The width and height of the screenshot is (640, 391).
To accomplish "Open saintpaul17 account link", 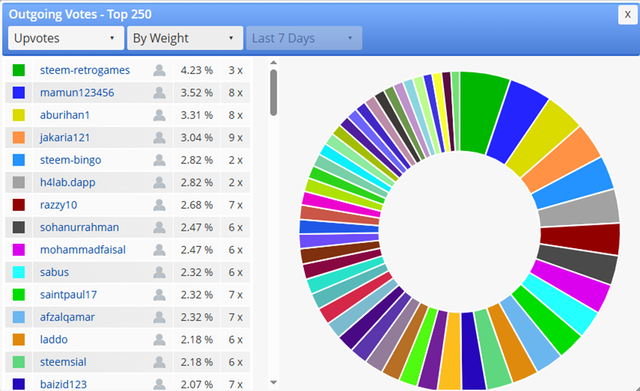I will pos(69,295).
